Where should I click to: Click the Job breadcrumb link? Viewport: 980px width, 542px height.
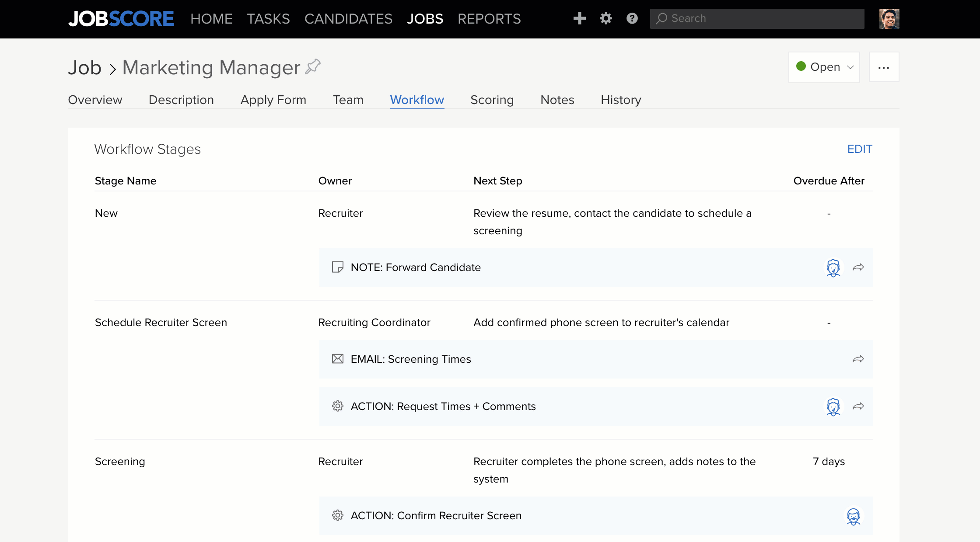point(85,68)
